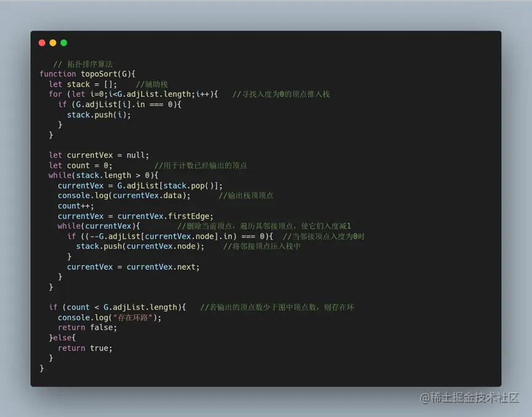The image size is (532, 417).
Task: Click 'let currentVex = null;' line
Action: click(99, 155)
